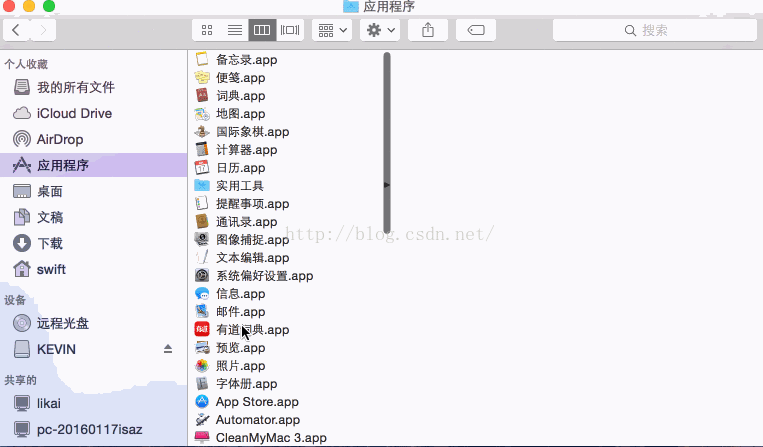
Task: Select the 计算器.app file name
Action: click(247, 150)
